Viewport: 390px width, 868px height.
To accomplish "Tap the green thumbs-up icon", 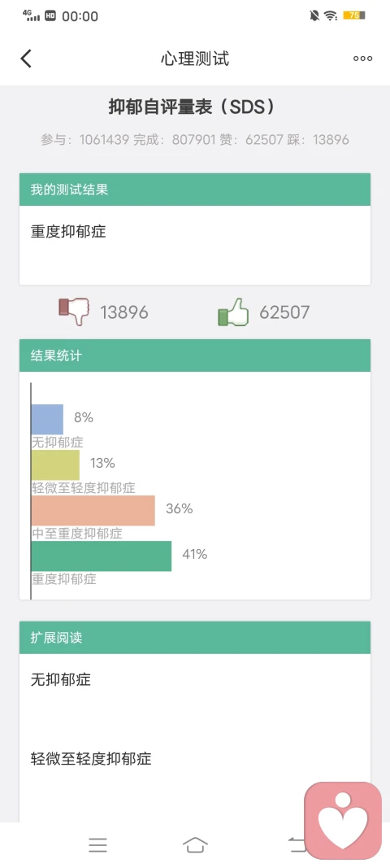I will coord(233,312).
